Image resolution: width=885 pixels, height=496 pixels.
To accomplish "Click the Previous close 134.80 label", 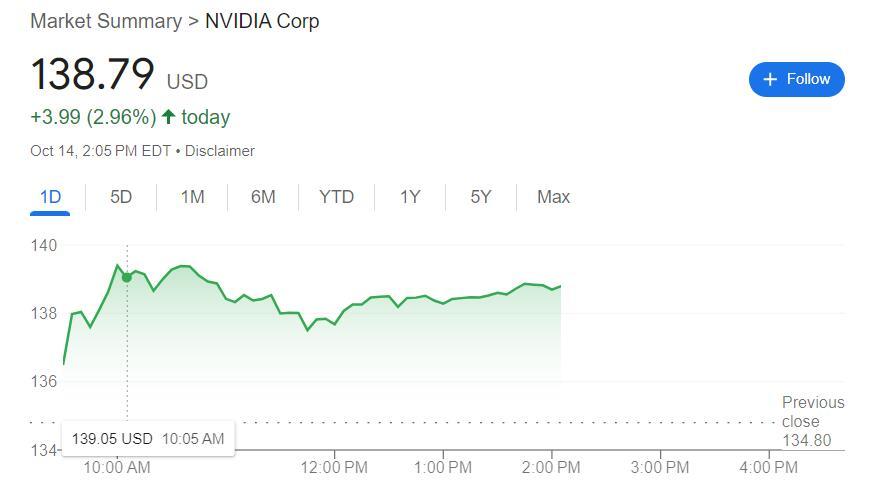I will [812, 421].
